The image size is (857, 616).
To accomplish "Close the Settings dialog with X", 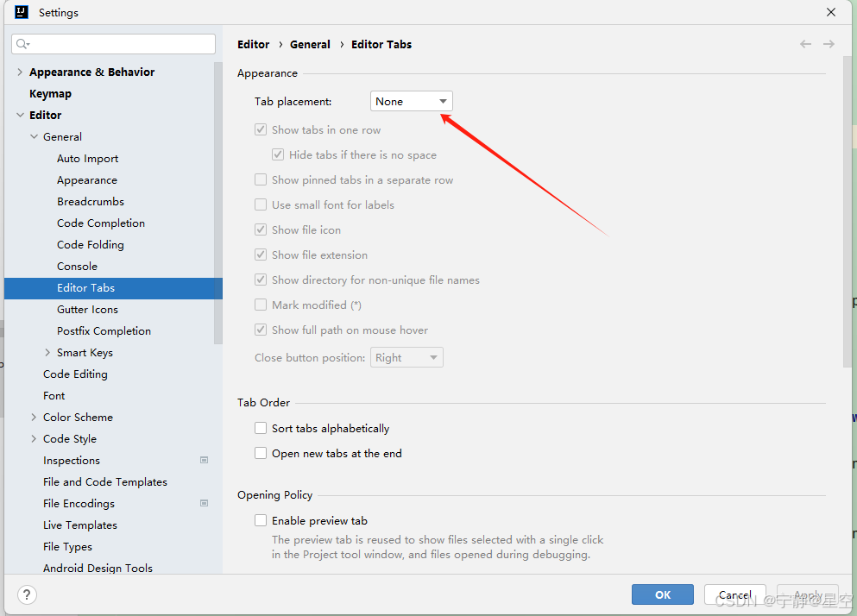I will 831,12.
